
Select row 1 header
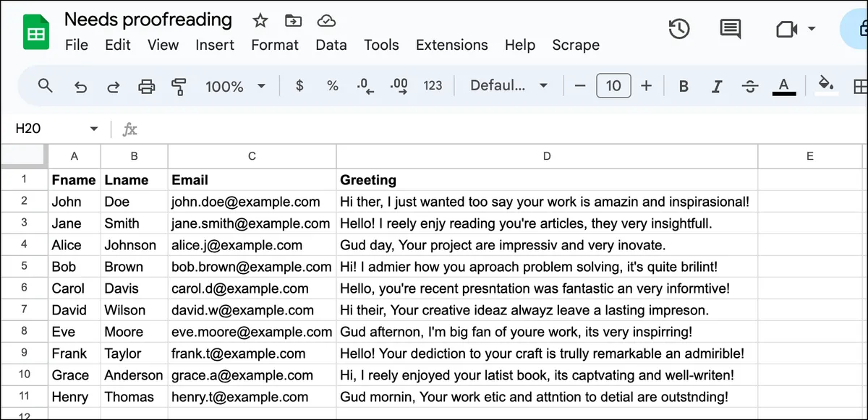pos(24,179)
